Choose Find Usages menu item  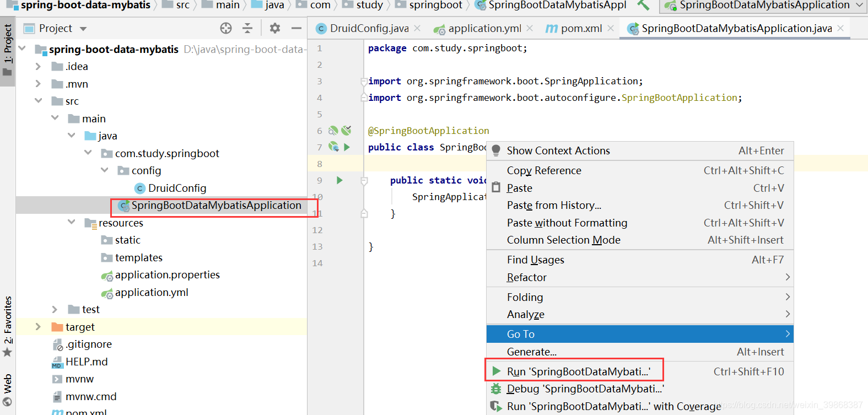pyautogui.click(x=640, y=260)
